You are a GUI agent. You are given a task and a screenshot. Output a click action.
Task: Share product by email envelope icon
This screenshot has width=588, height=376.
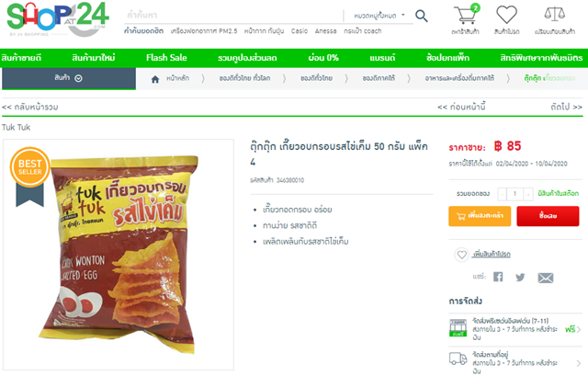(x=545, y=278)
